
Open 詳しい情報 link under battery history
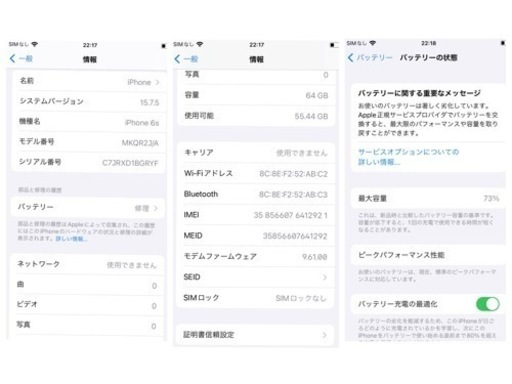(x=71, y=239)
